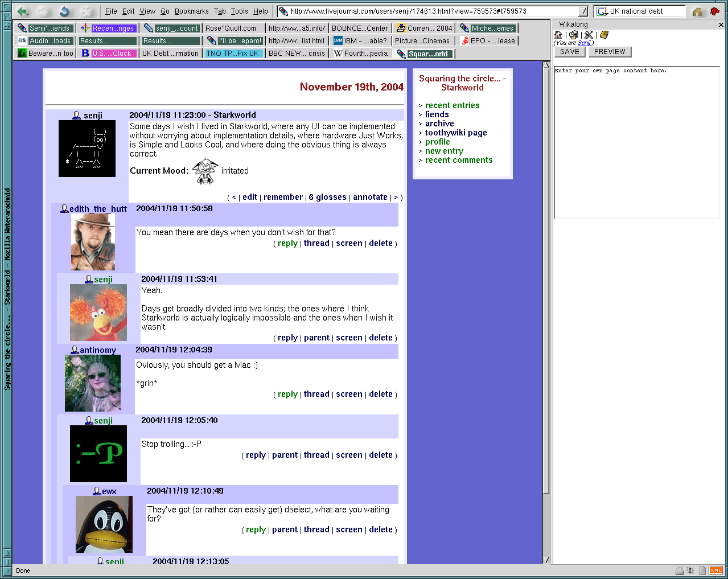Click the Wikalong book icon
Viewport: 728px width, 579px height.
[604, 35]
